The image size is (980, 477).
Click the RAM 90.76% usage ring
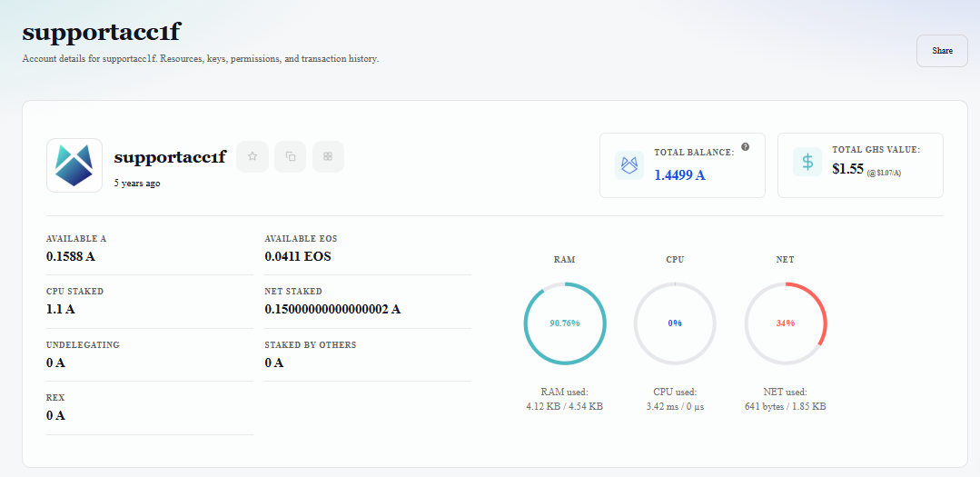pyautogui.click(x=565, y=323)
